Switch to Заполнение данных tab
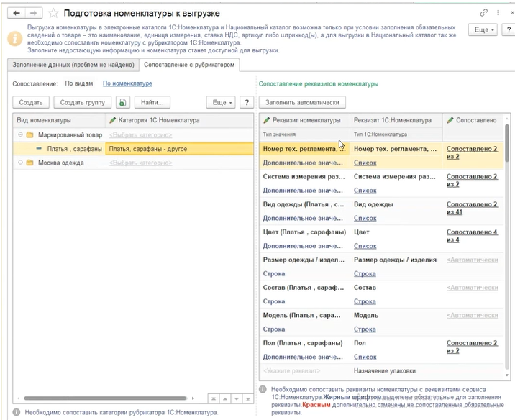Image resolution: width=515 pixels, height=420 pixels. tap(73, 65)
